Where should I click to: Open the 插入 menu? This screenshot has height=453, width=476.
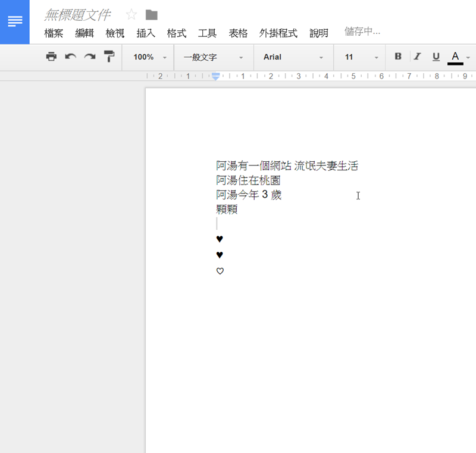[146, 33]
